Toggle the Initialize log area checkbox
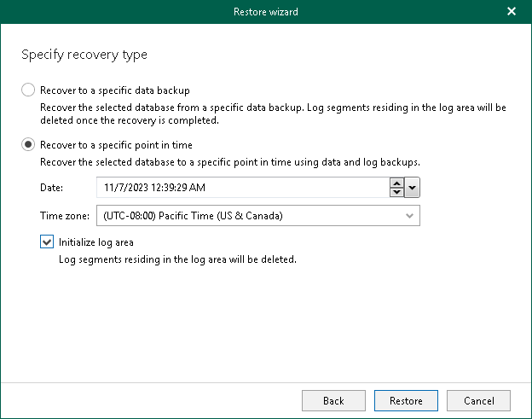The image size is (532, 419). click(47, 242)
